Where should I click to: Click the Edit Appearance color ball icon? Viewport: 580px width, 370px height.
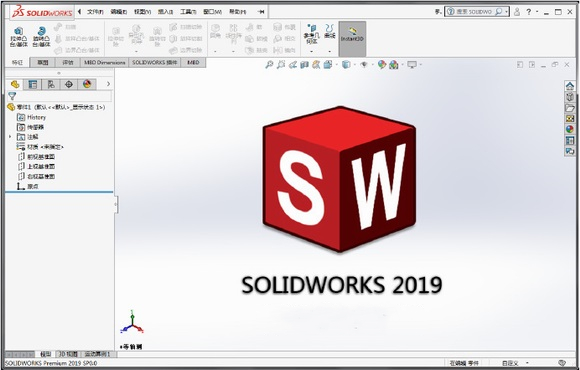(382, 65)
